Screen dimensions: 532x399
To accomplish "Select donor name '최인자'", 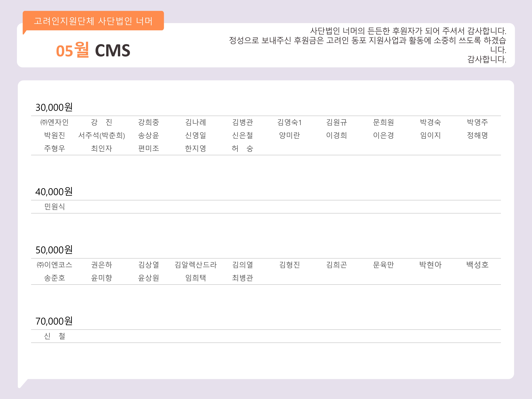I will pos(102,148).
